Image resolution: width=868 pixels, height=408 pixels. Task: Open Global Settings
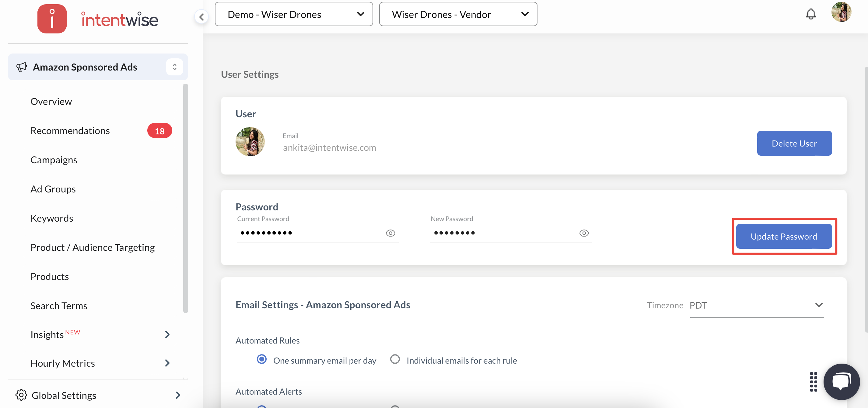point(64,395)
